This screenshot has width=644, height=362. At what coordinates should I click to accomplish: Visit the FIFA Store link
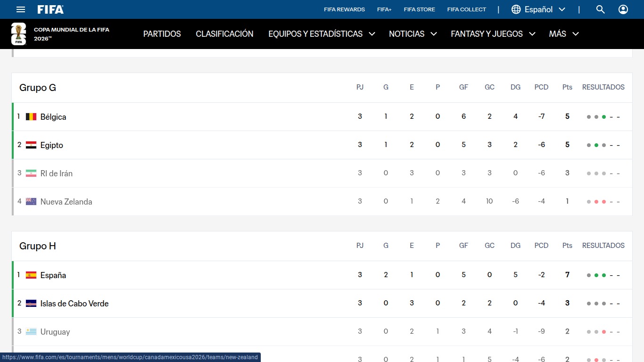[x=420, y=9]
